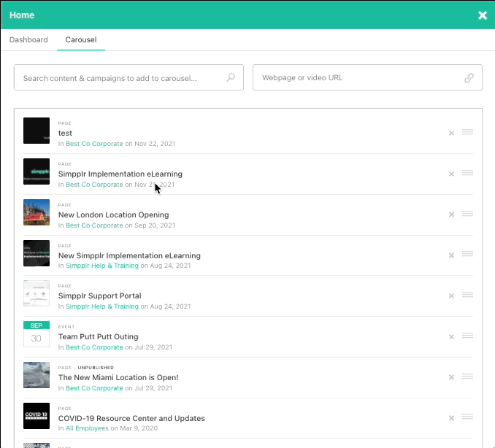Click the 'test' page title
Screen dimensions: 495x448
pyautogui.click(x=65, y=133)
